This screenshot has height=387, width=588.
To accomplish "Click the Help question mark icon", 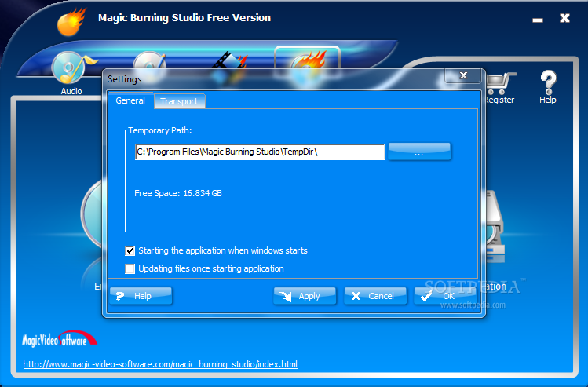I will pos(548,82).
